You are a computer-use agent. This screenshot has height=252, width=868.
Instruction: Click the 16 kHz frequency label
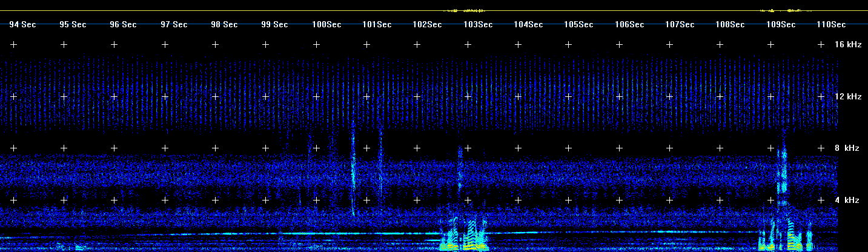pyautogui.click(x=847, y=45)
